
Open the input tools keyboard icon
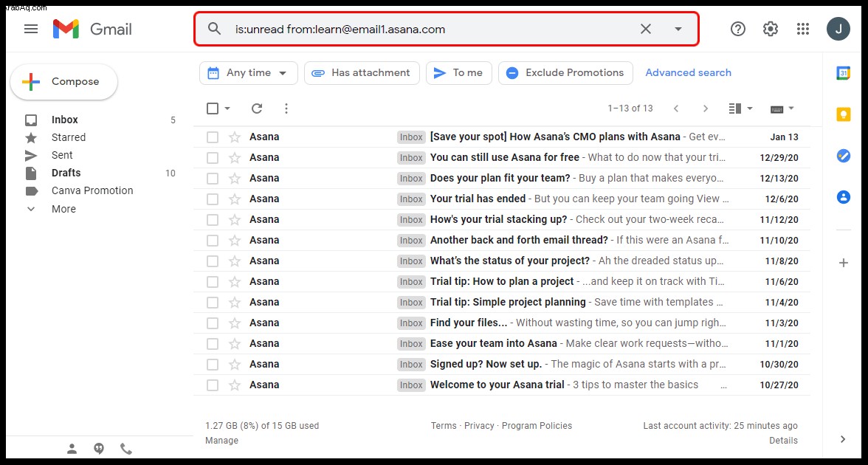coord(776,109)
